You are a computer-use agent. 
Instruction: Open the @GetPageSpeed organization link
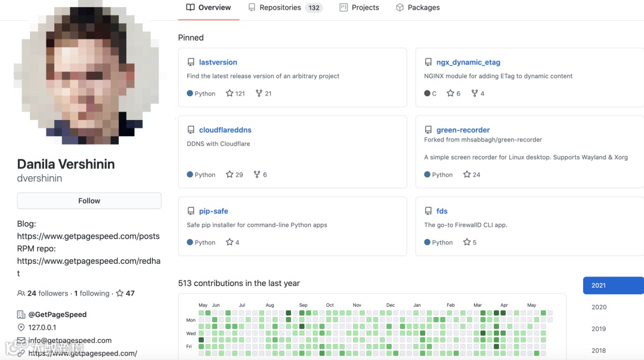57,315
